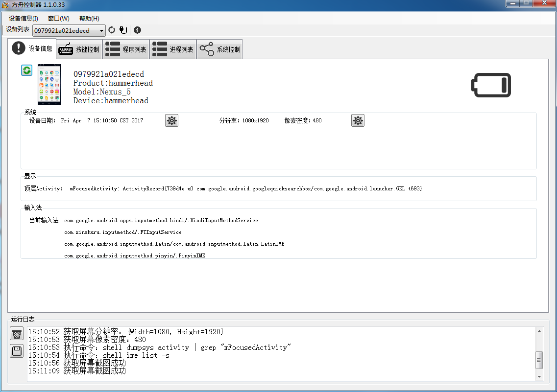Switch to the 按键控制 tab
Image resolution: width=557 pixels, height=392 pixels.
tap(79, 49)
